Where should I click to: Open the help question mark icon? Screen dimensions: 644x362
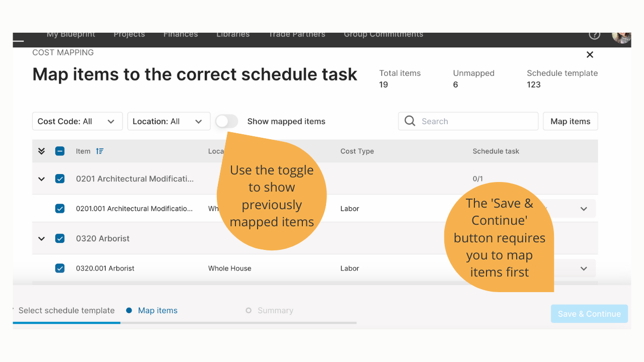(595, 35)
